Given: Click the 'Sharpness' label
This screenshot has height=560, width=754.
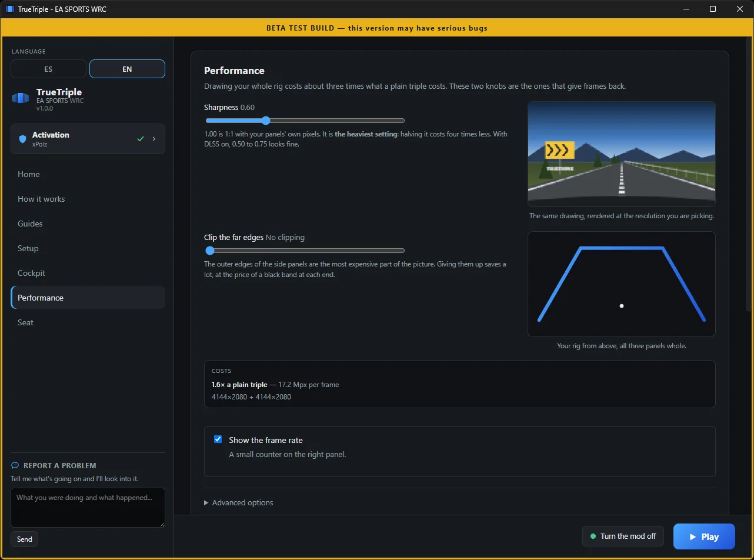Looking at the screenshot, I should tap(221, 108).
